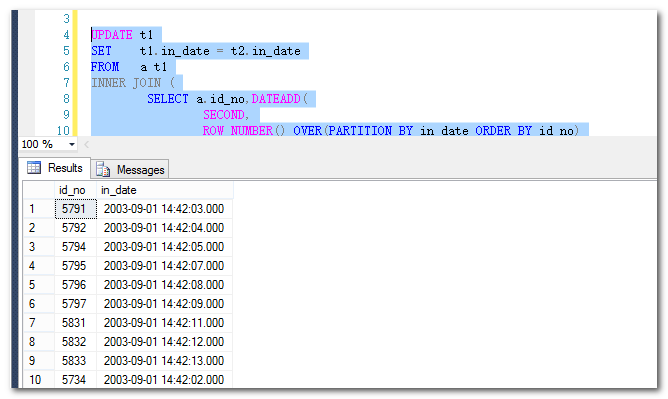Click the date 2003-09-01 14:42:08.000 cell
Image resolution: width=668 pixels, height=399 pixels.
pos(164,284)
